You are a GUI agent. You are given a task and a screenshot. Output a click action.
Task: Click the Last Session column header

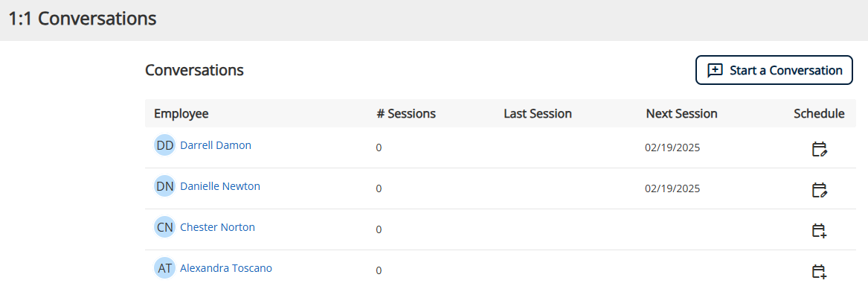point(538,113)
